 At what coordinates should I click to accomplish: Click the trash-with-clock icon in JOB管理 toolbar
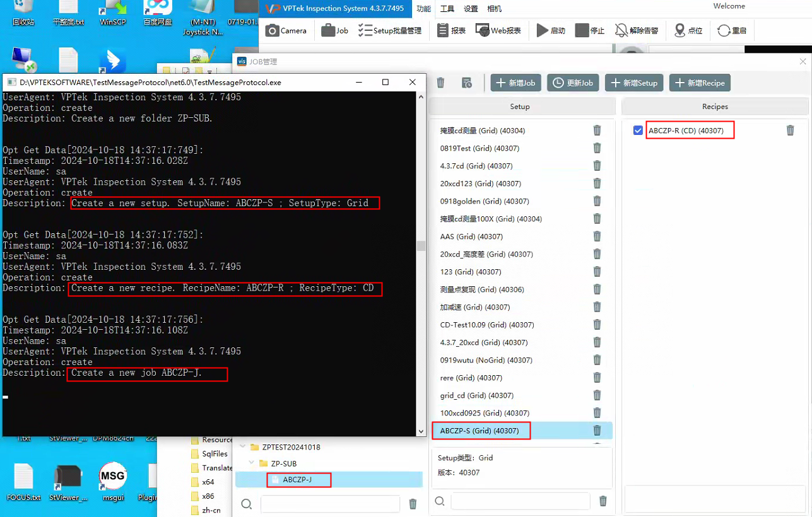coord(467,83)
